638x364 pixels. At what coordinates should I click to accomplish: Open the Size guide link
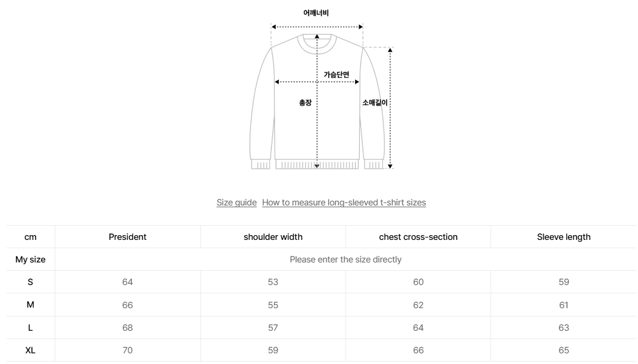[237, 202]
